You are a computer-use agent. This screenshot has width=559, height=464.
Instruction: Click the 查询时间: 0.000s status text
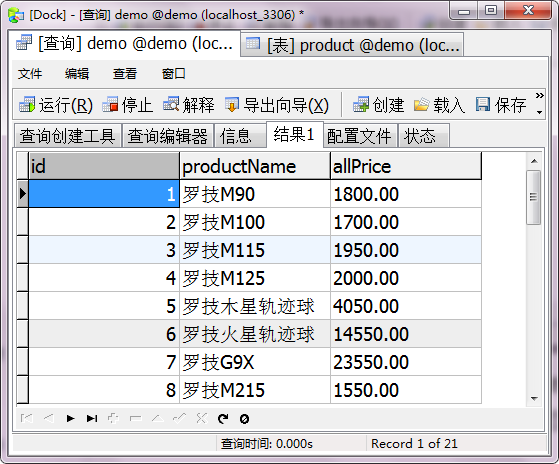[267, 444]
